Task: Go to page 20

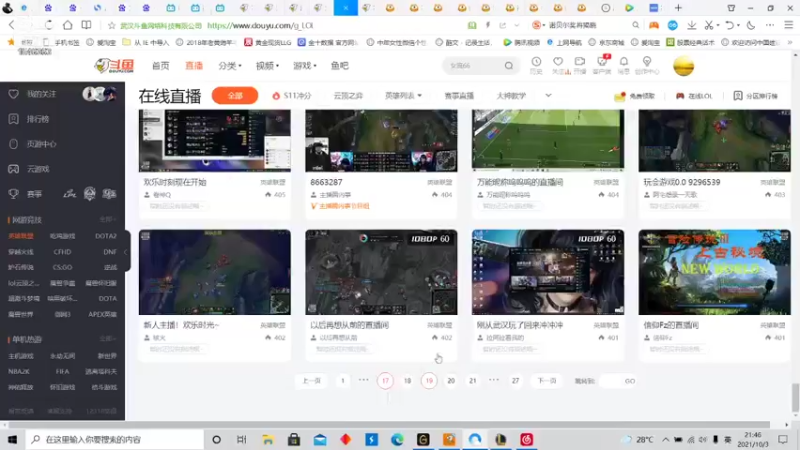Action: click(x=451, y=381)
